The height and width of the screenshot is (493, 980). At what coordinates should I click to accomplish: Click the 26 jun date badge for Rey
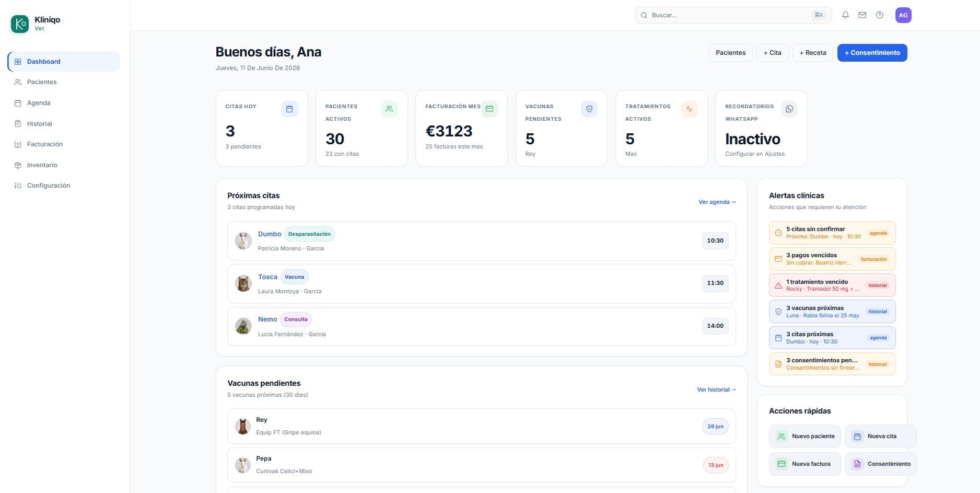point(715,427)
